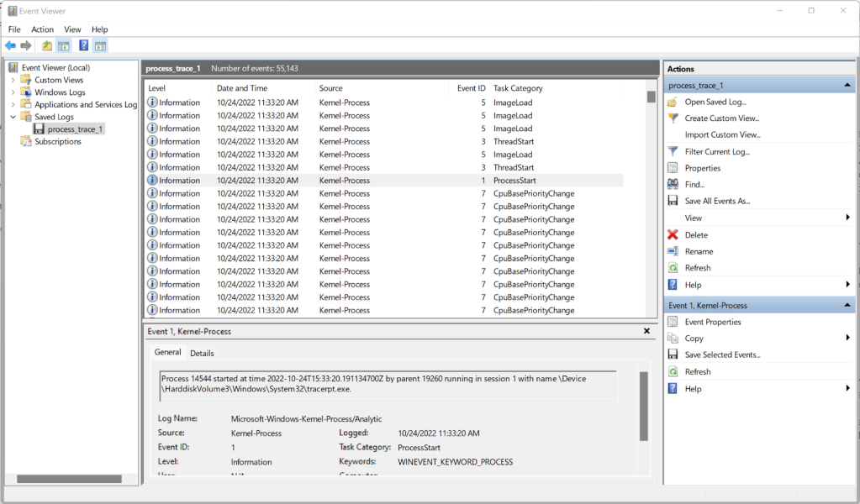Click the blue Help icon in the toolbar
Screen dimensions: 860x504
(83, 45)
